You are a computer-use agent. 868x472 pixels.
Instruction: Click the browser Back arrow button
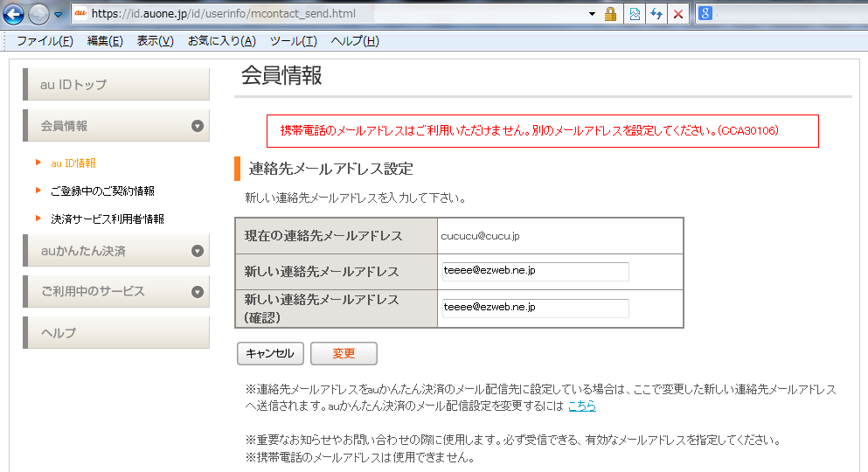point(13,14)
